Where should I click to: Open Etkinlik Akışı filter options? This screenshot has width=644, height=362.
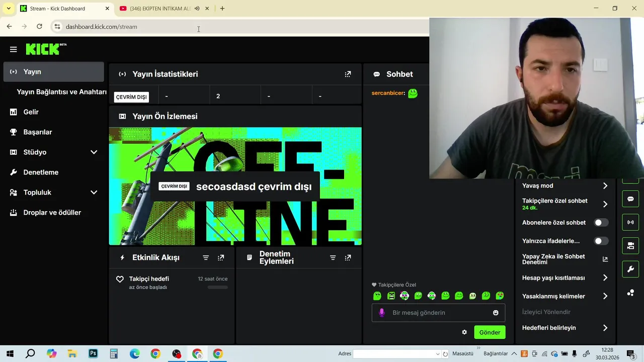(206, 257)
